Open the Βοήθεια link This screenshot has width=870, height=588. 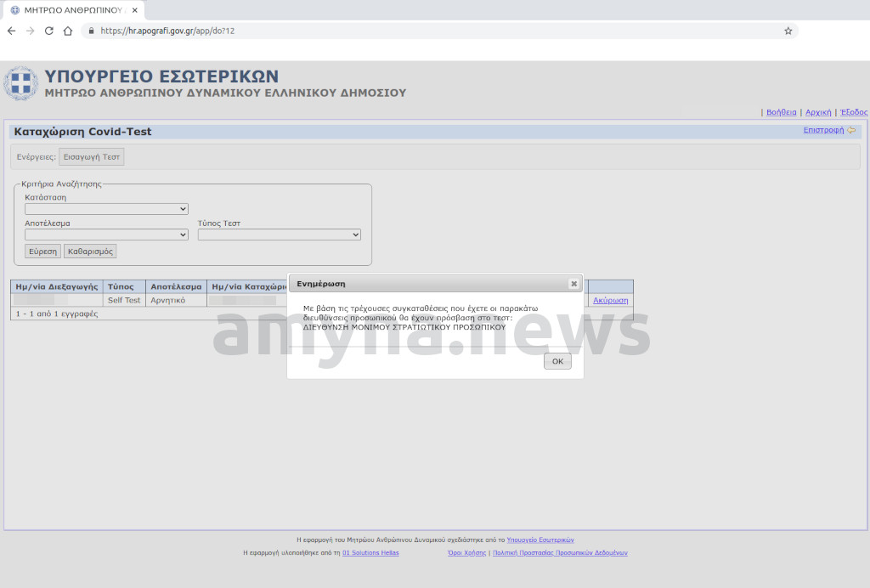[x=782, y=112]
